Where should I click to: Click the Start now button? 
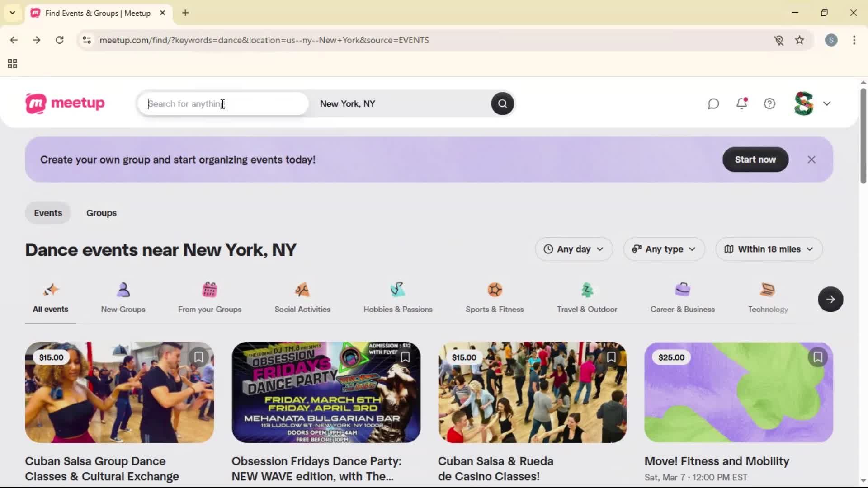pos(755,159)
